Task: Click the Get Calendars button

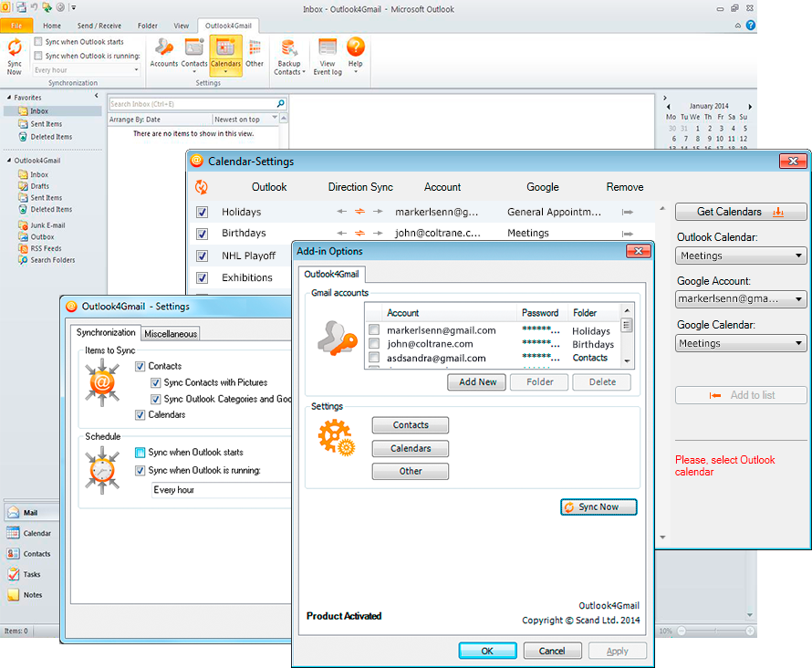Action: 741,212
